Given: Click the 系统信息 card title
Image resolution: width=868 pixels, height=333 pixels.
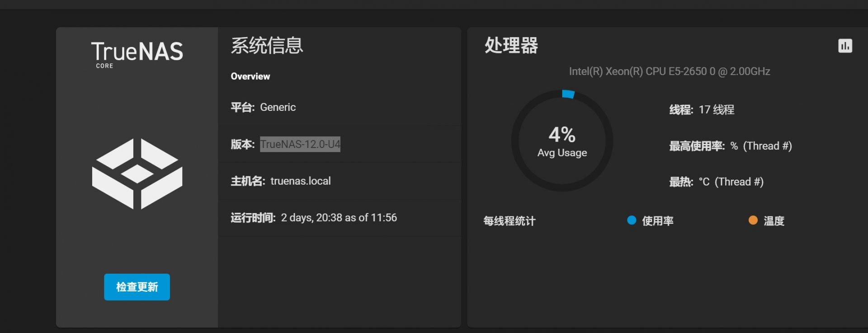Looking at the screenshot, I should pos(267,45).
